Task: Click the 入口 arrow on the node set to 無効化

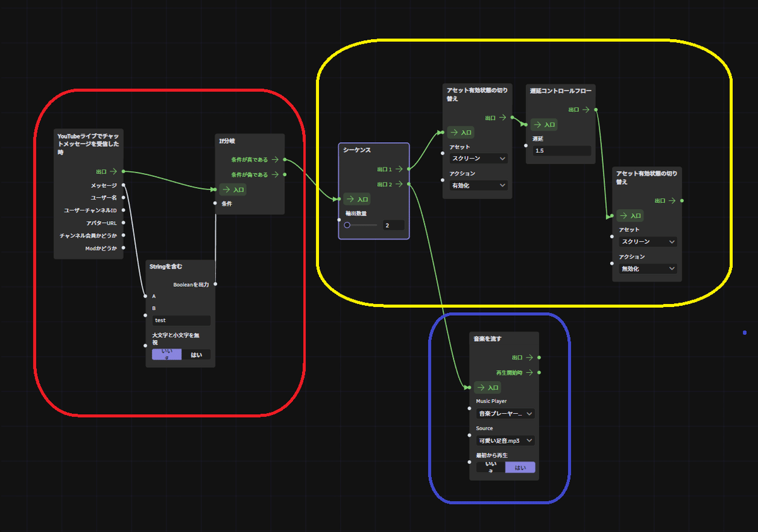Action: 625,216
